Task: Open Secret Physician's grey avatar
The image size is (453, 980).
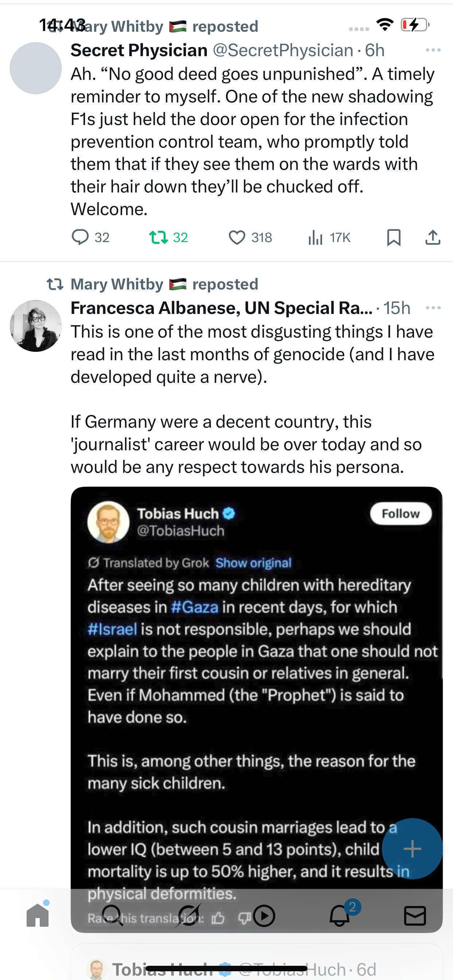Action: [36, 68]
